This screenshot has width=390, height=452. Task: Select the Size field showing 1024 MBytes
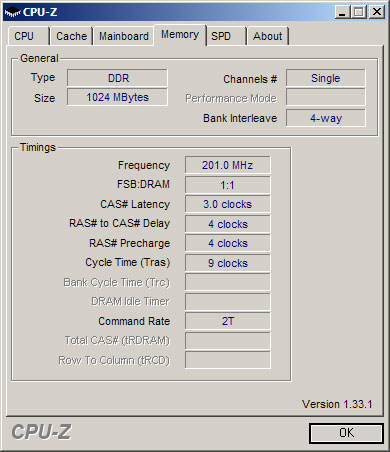point(117,97)
